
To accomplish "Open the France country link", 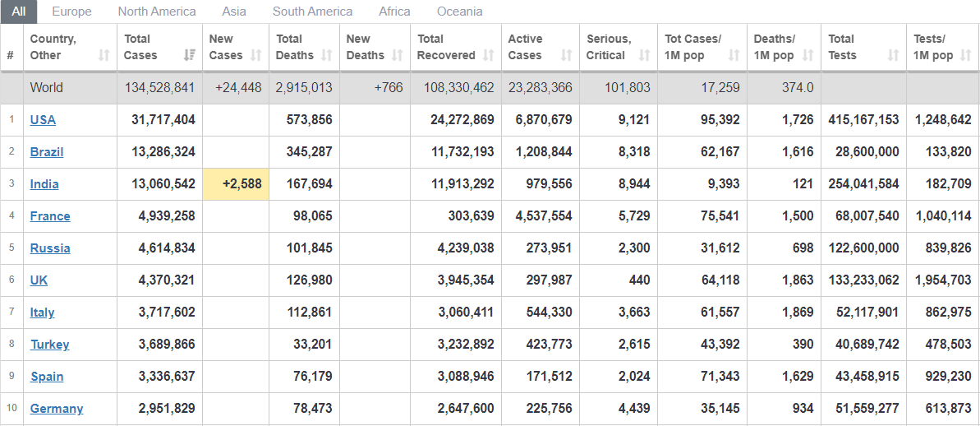I will pos(50,215).
